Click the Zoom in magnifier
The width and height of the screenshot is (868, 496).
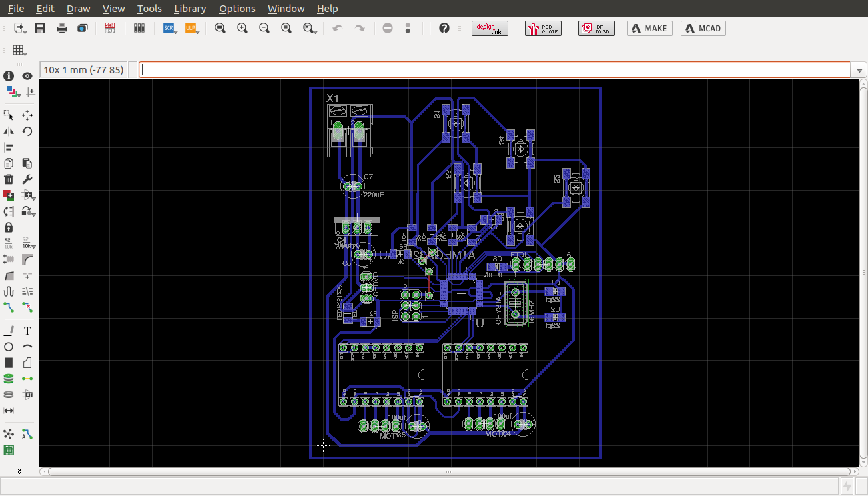click(x=242, y=28)
